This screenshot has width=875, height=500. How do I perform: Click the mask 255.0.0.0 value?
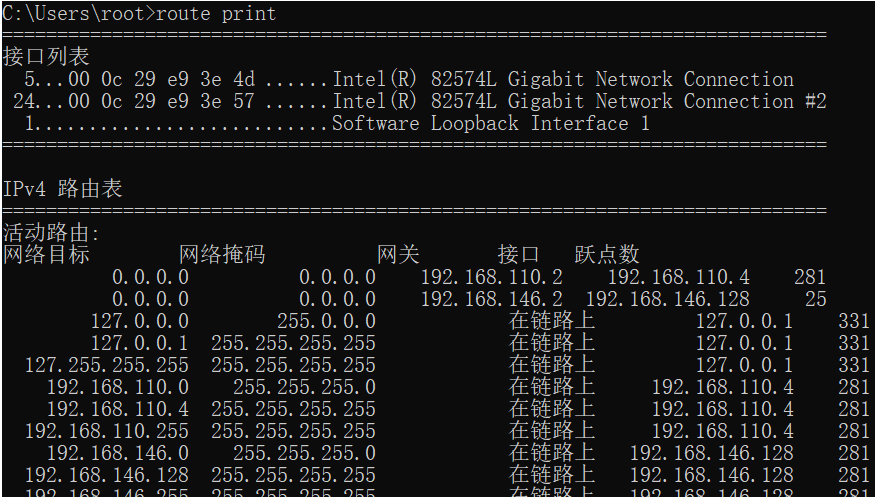click(326, 321)
